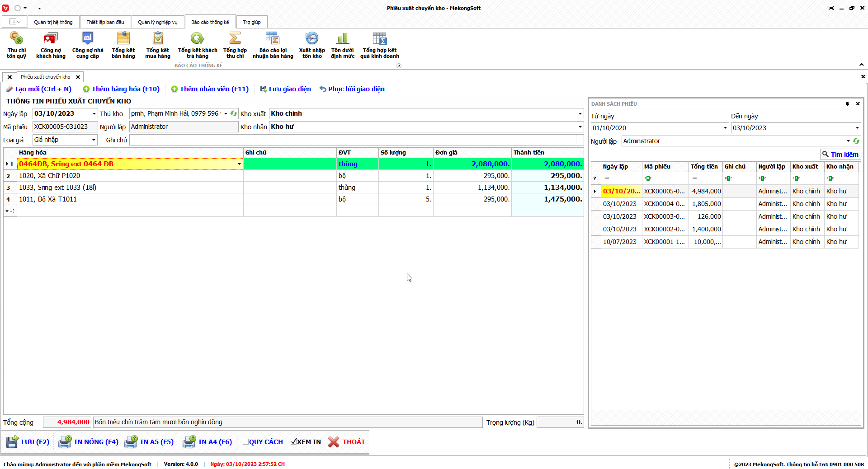Open the Thiết lập ban đầu tab
868x469 pixels.
tap(105, 22)
